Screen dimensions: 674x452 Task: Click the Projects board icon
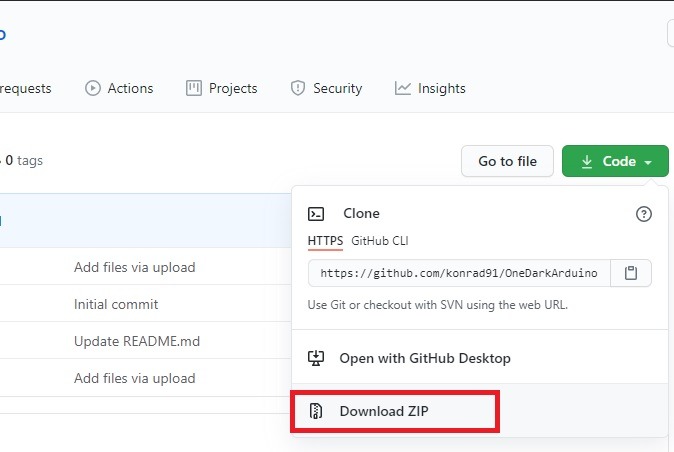[193, 88]
